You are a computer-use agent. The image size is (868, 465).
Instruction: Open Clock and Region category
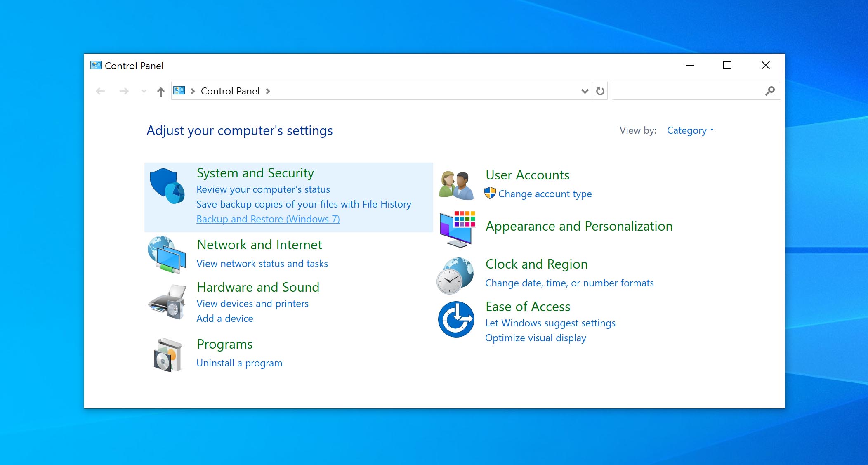[537, 264]
